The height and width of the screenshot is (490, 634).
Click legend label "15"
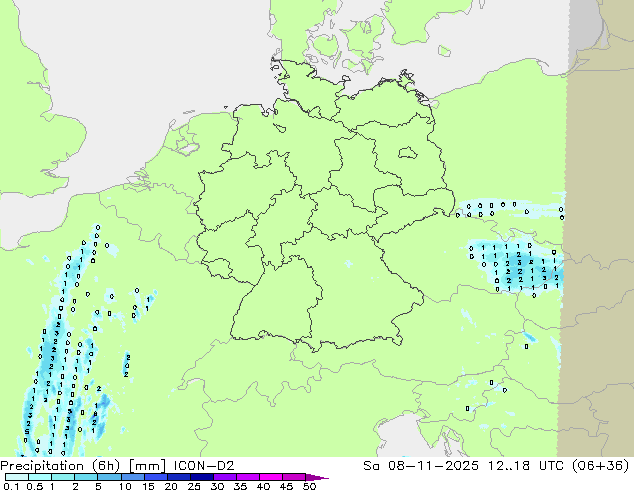point(148,486)
